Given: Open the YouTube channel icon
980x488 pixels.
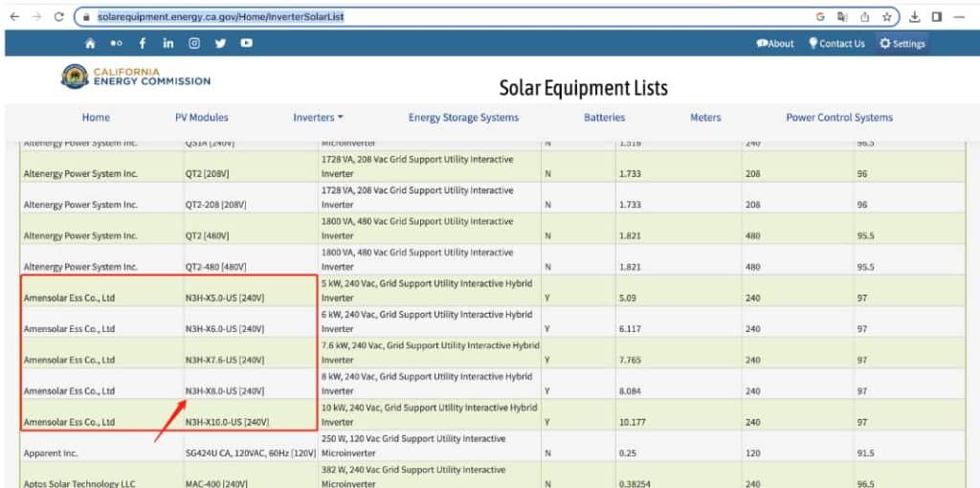Looking at the screenshot, I should (247, 43).
